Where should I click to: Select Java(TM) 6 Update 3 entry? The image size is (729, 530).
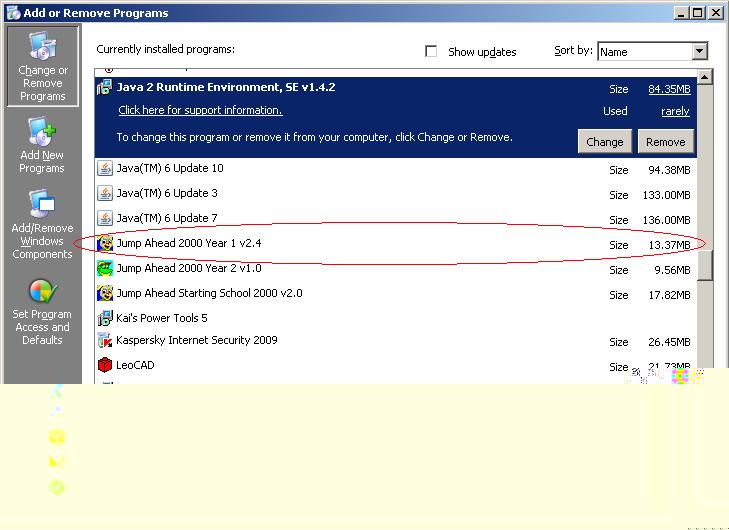(395, 194)
